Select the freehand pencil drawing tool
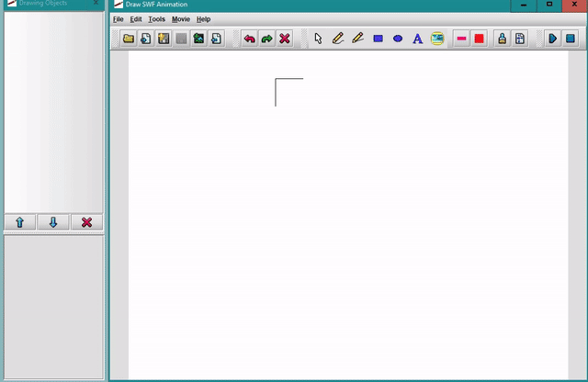 pyautogui.click(x=338, y=39)
